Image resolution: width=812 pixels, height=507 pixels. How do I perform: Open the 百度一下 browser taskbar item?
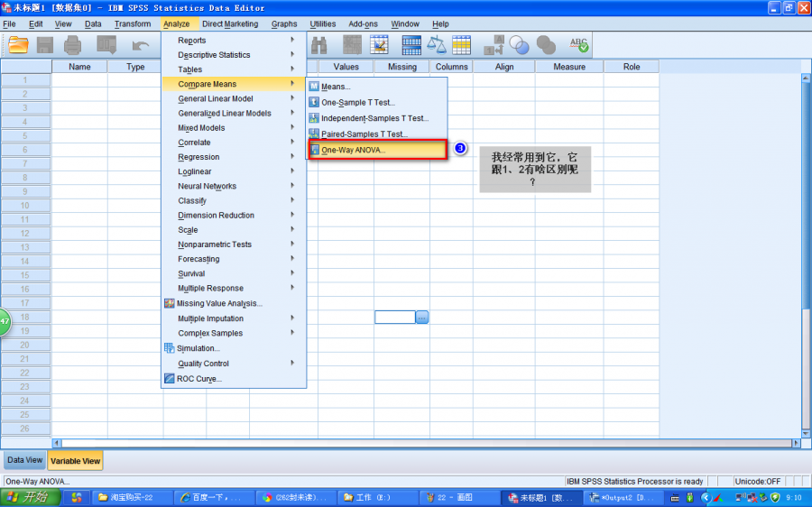212,498
